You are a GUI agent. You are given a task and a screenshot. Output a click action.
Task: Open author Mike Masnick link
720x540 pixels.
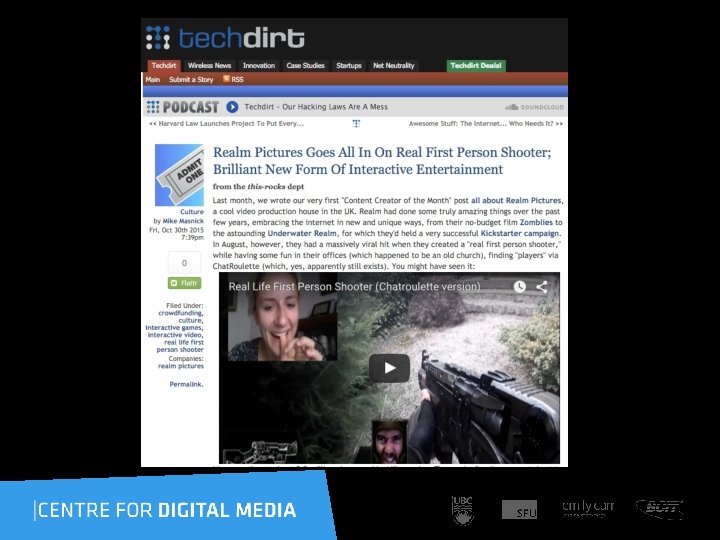(183, 221)
